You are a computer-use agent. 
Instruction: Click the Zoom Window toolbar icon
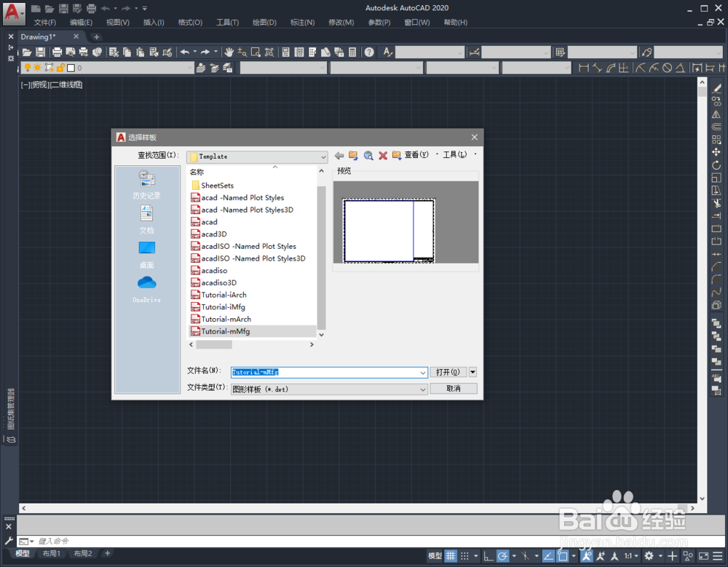256,52
